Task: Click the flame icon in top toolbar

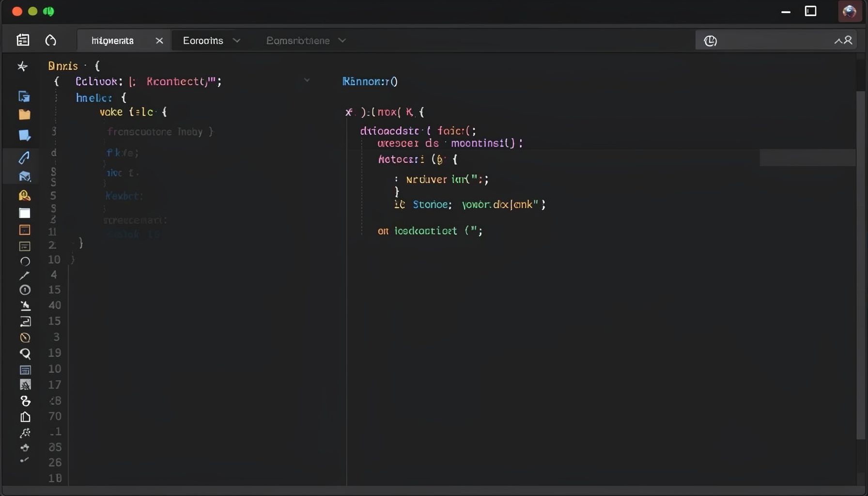Action: point(50,40)
